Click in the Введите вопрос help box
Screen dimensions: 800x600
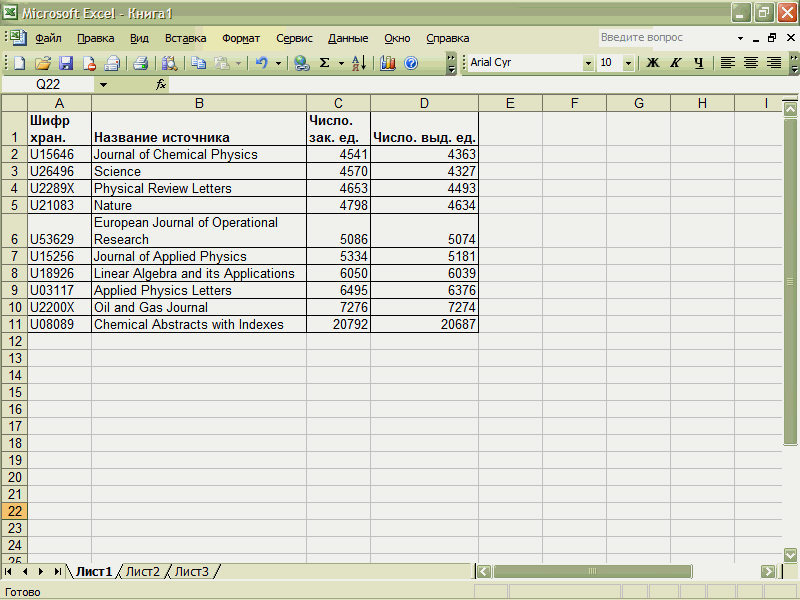[665, 38]
